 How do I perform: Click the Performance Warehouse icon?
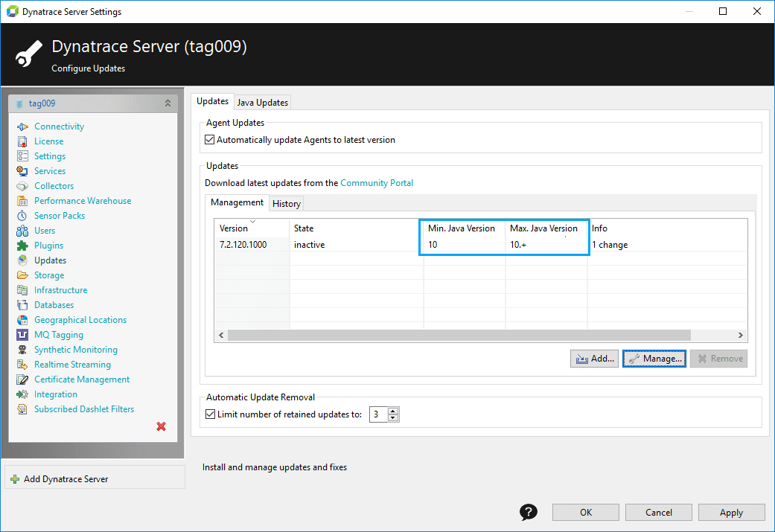(22, 201)
